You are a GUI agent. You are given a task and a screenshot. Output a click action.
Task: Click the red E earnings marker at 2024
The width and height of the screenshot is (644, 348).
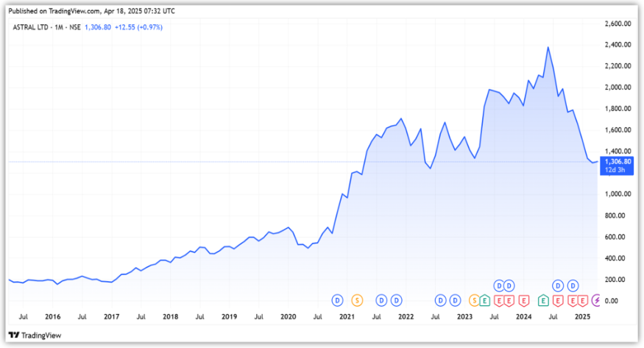(x=523, y=300)
